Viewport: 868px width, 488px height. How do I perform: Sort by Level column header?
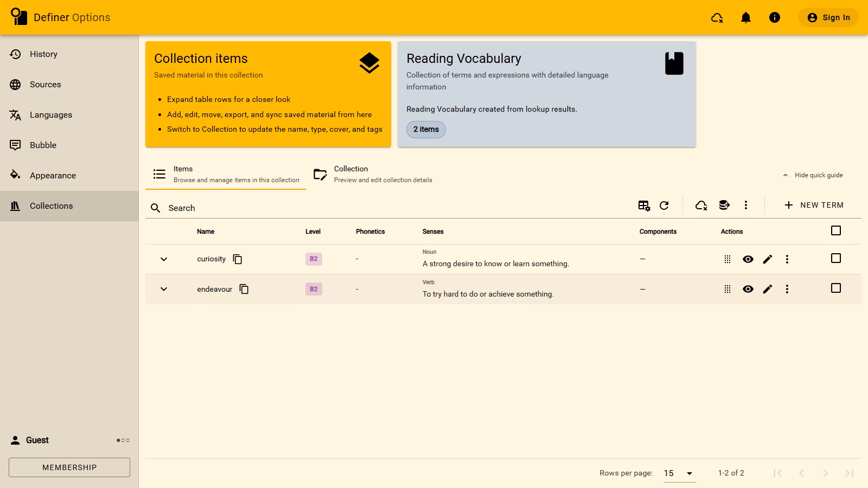tap(313, 232)
